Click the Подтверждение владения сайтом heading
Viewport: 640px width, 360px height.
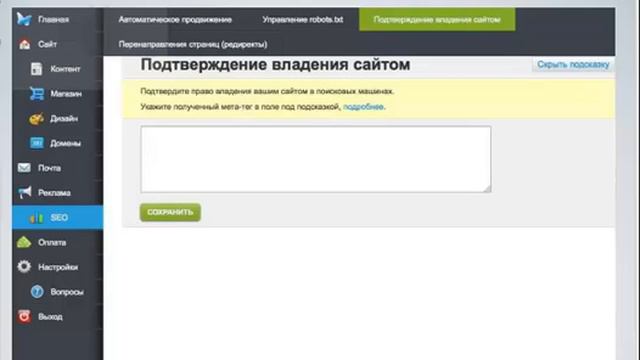tap(276, 64)
